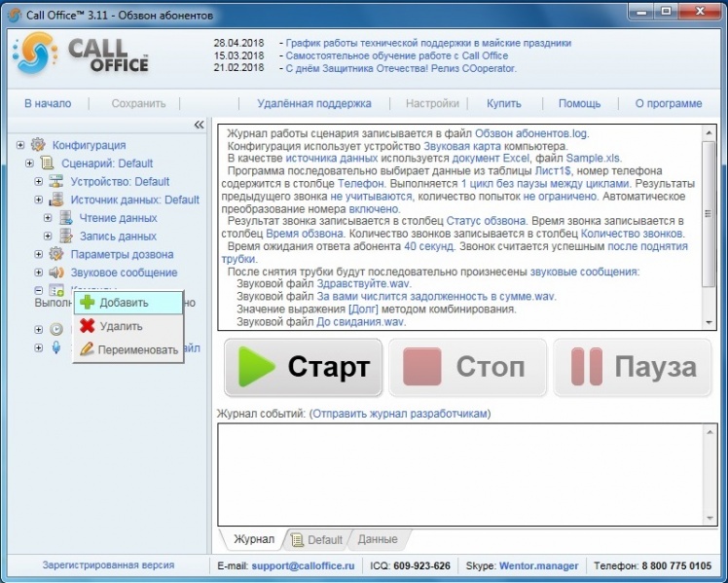Click the red cross icon beside Удалить
Viewport: 728px width, 583px height.
[88, 326]
